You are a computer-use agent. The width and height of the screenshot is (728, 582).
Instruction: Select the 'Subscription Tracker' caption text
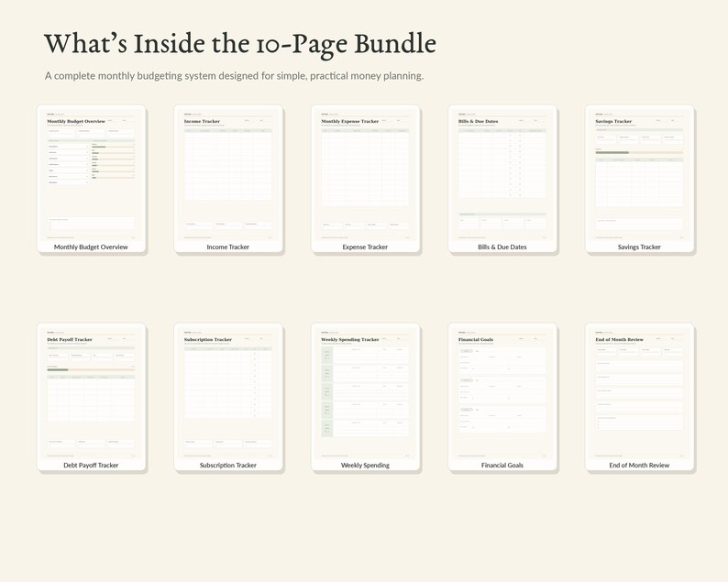tap(228, 465)
